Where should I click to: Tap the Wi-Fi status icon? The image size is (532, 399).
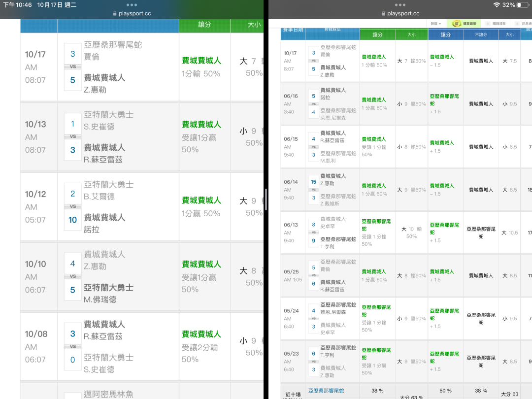(497, 5)
